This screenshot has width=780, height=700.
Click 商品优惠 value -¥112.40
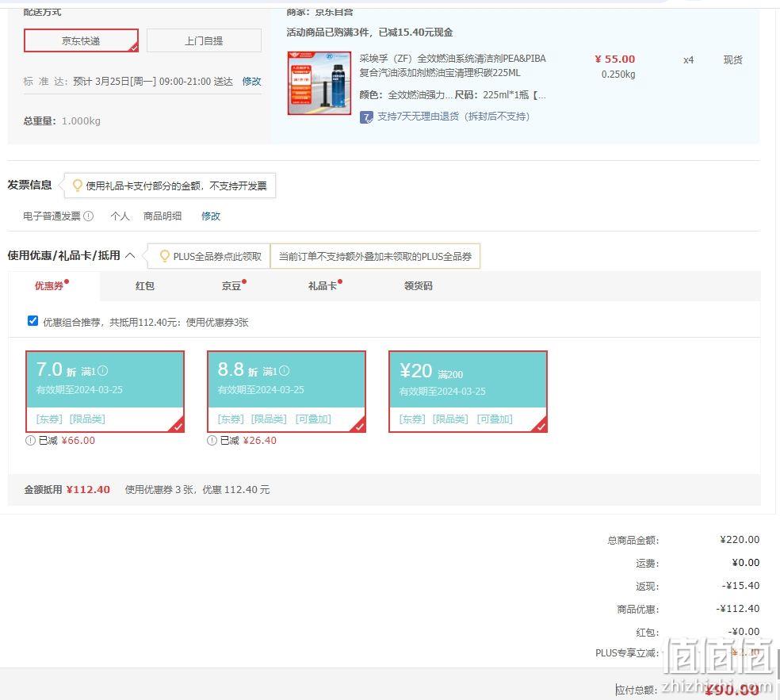(x=738, y=609)
